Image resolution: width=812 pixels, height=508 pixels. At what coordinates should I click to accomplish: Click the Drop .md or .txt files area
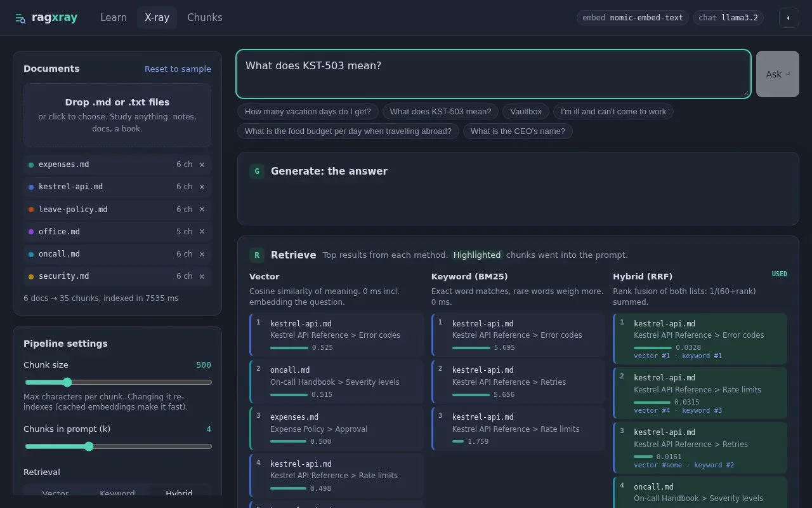tap(117, 115)
